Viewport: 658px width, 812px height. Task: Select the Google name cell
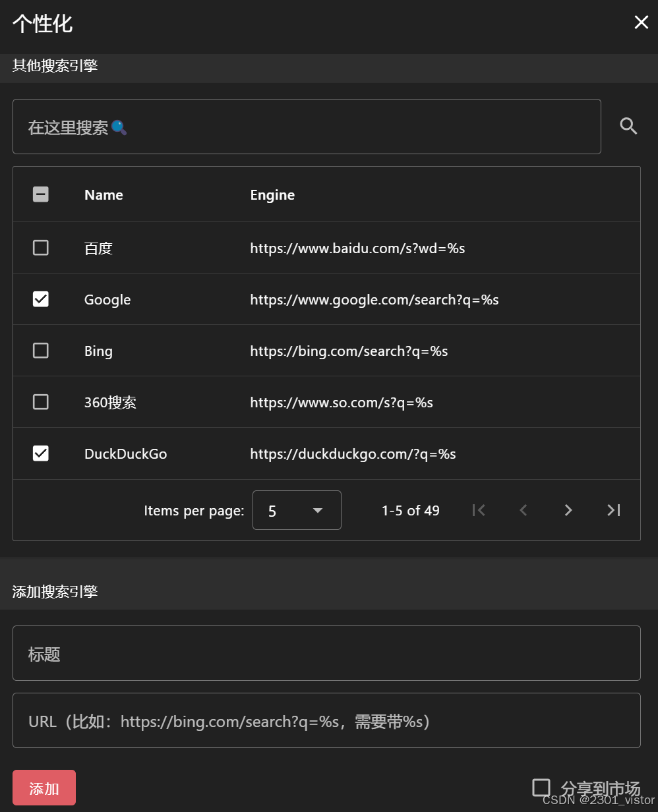coord(107,300)
